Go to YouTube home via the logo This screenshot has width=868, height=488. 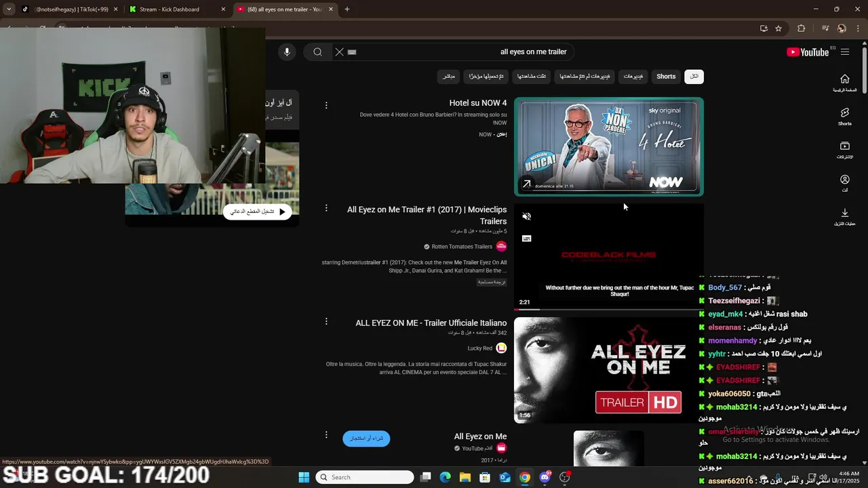pos(808,52)
